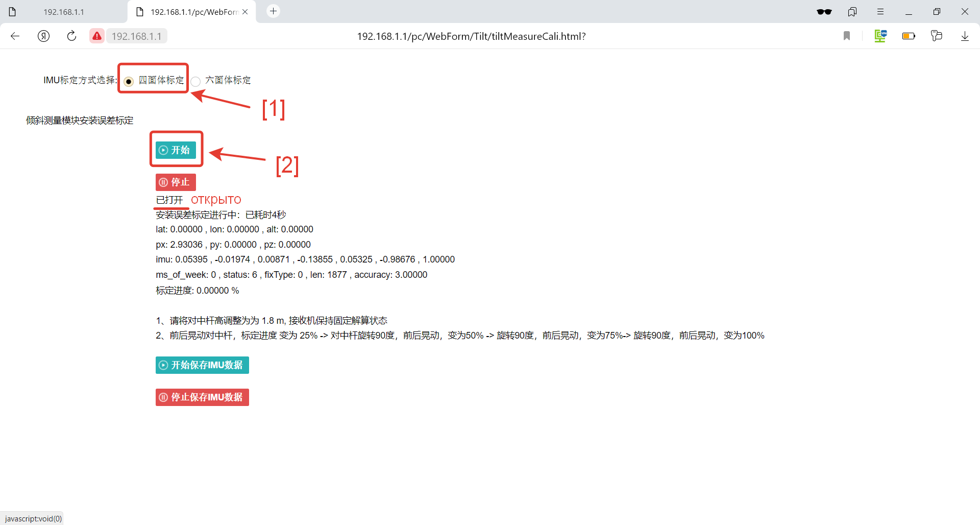Click the 停止保存IMU数据 button
This screenshot has height=525, width=980.
click(202, 397)
